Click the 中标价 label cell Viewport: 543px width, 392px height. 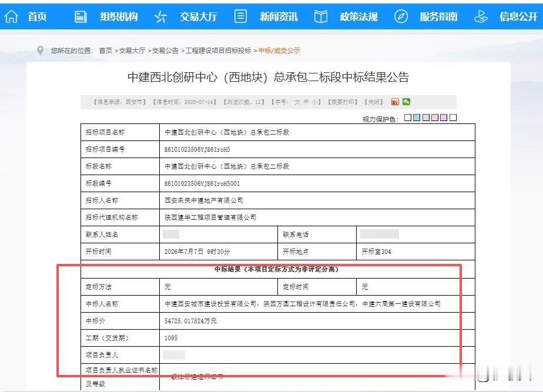click(120, 321)
